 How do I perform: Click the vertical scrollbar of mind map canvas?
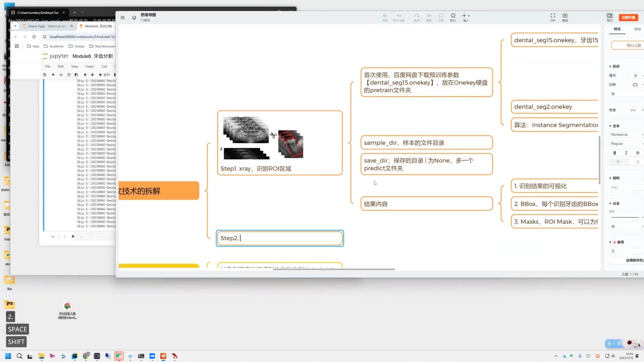(x=599, y=160)
